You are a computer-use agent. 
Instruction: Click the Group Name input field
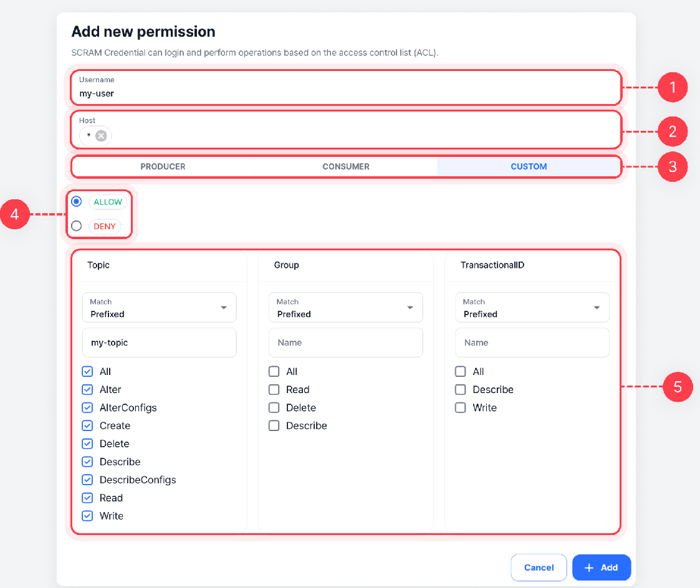[x=346, y=343]
